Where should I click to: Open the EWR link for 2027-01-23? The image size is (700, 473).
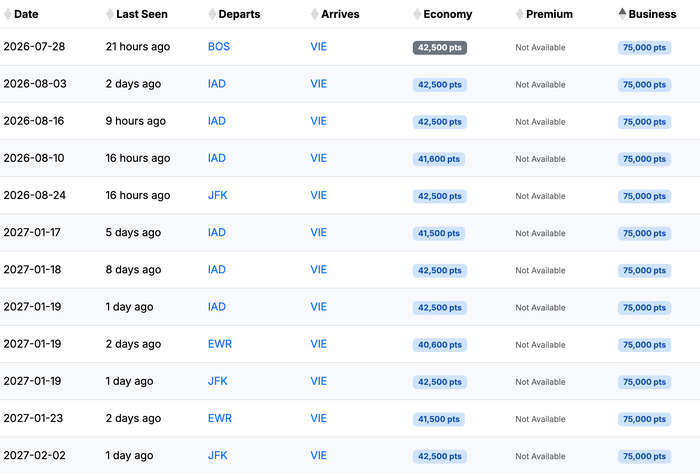220,418
